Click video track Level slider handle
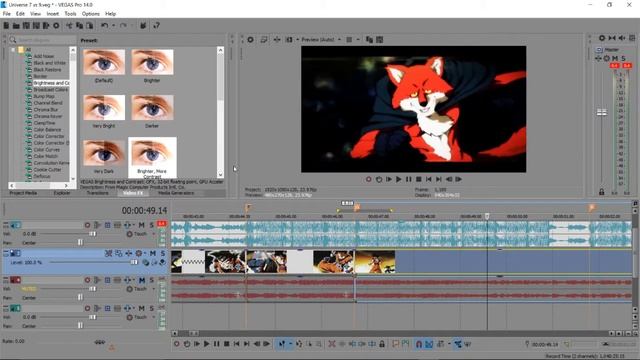The height and width of the screenshot is (360, 640). point(134,262)
